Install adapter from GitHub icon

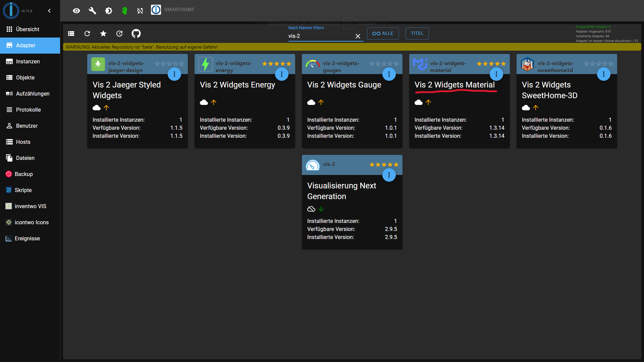pyautogui.click(x=136, y=34)
